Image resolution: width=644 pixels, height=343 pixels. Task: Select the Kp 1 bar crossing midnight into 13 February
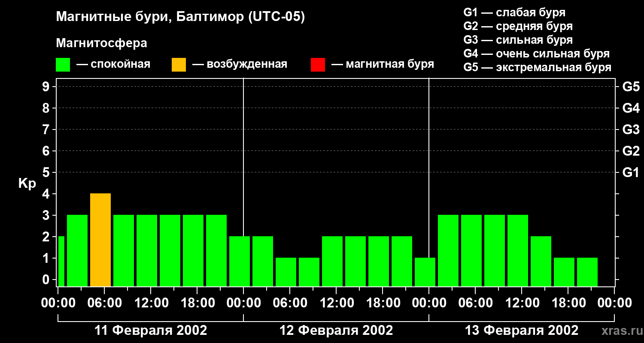coord(425,272)
